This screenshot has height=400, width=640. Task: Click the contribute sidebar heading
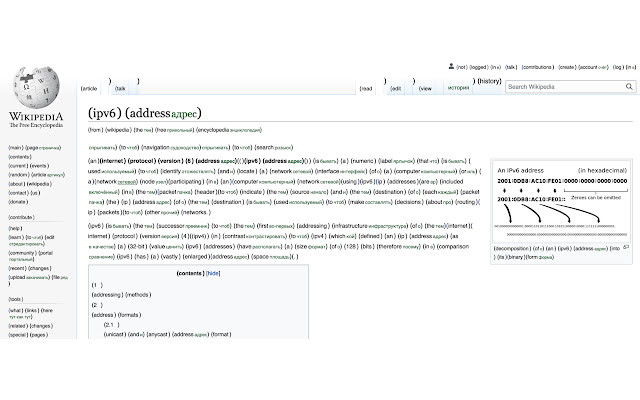(x=22, y=217)
